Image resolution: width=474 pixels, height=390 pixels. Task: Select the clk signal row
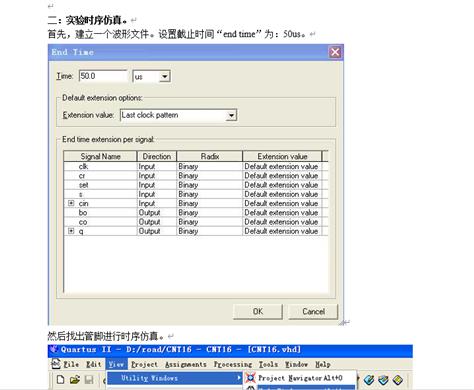click(x=196, y=166)
